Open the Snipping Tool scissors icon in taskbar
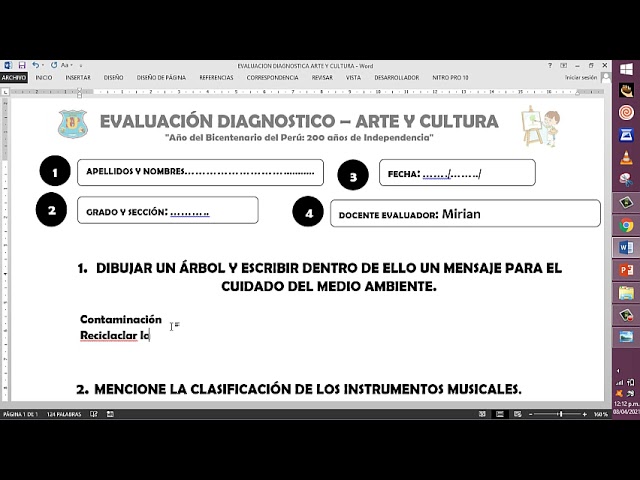Image resolution: width=640 pixels, height=480 pixels. (626, 179)
